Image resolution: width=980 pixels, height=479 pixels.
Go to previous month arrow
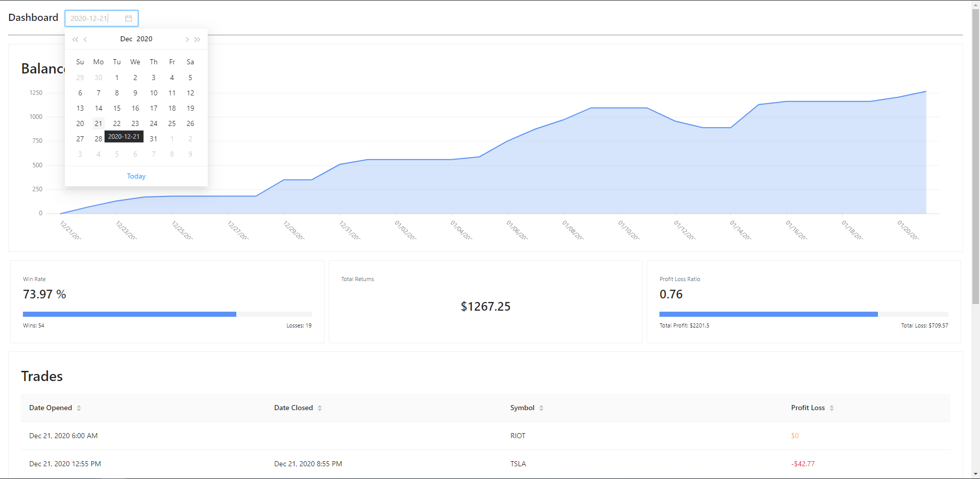pos(85,39)
